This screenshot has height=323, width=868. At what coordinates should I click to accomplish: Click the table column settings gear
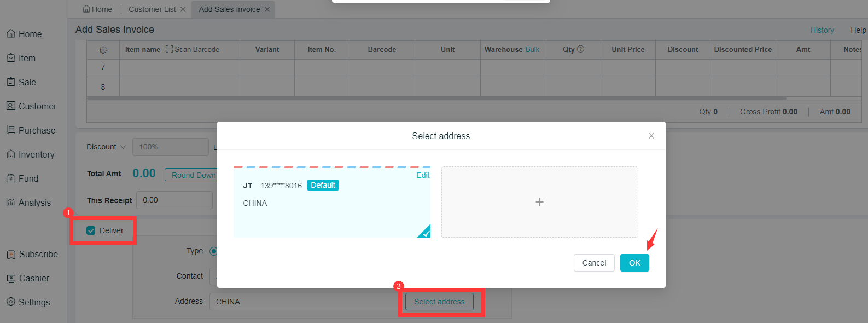click(103, 50)
